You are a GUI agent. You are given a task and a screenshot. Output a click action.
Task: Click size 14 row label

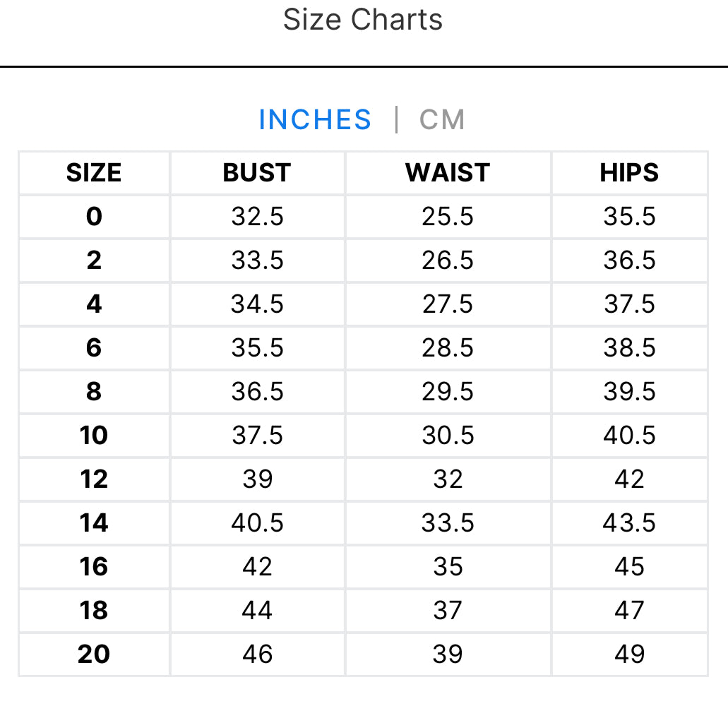click(x=94, y=523)
